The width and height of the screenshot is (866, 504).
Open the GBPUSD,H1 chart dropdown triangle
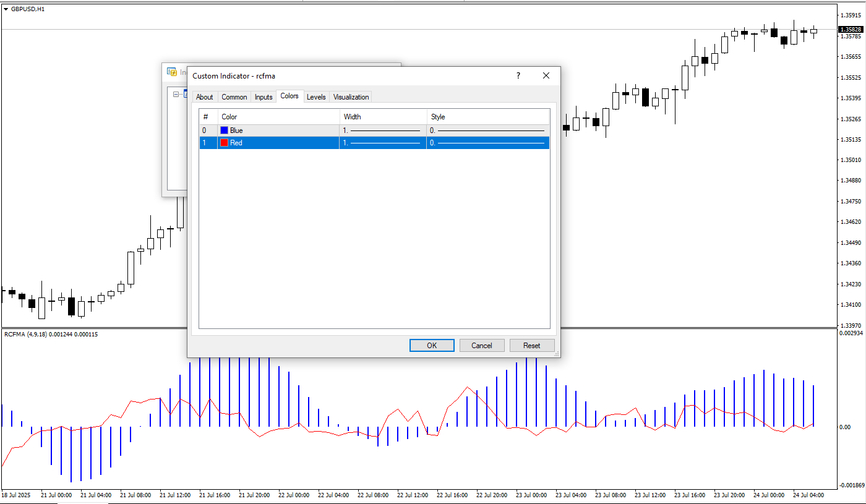(x=6, y=9)
